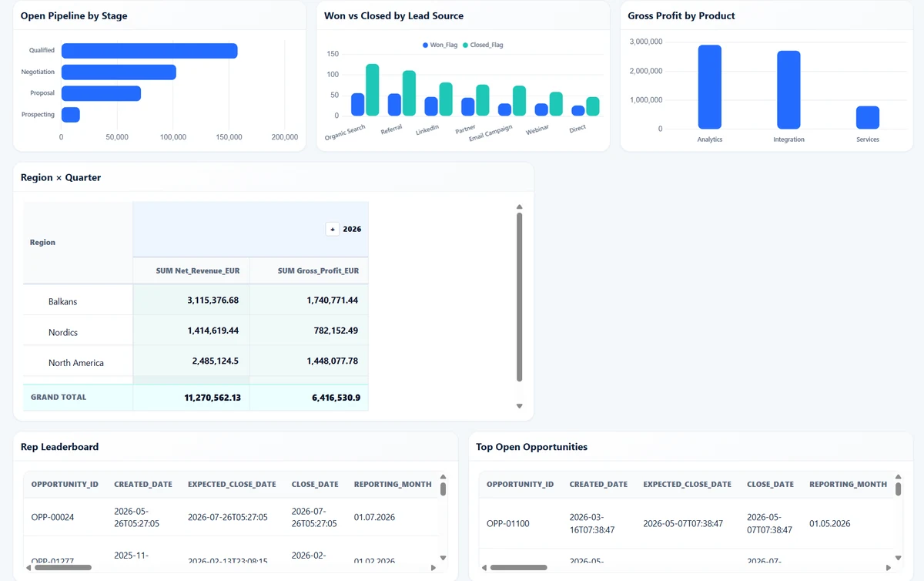
Task: Click Rep Leaderboard panel title
Action: (x=59, y=447)
